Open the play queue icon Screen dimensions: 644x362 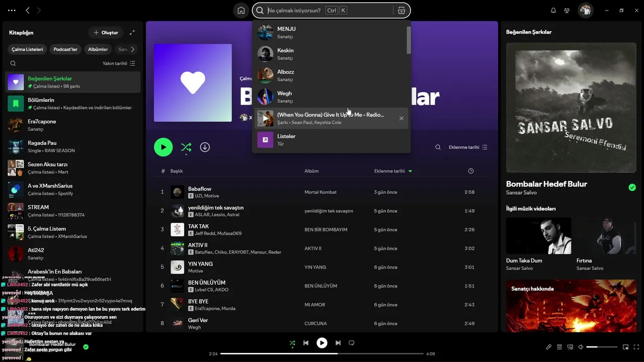pos(559,347)
